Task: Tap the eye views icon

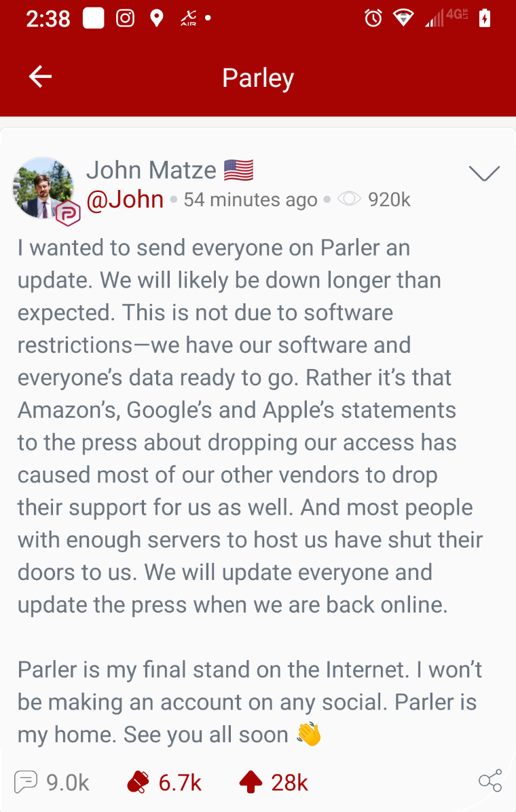Action: pyautogui.click(x=349, y=199)
